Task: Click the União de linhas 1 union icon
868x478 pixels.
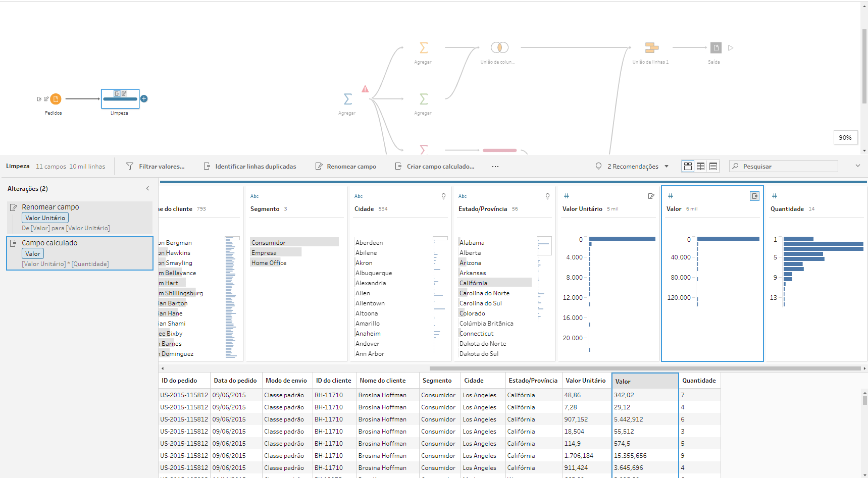Action: (x=651, y=47)
